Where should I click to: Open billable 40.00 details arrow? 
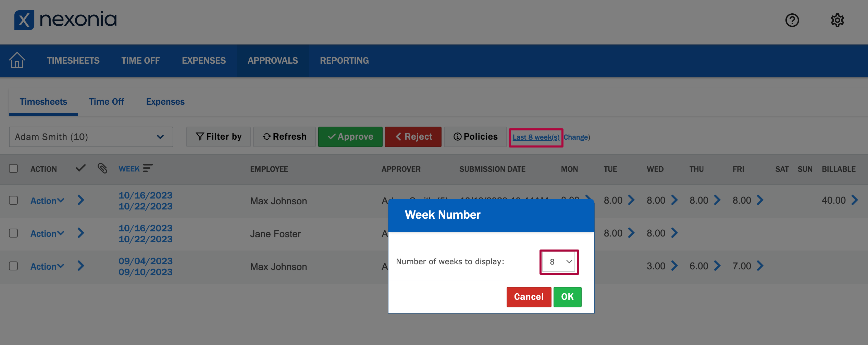point(855,200)
